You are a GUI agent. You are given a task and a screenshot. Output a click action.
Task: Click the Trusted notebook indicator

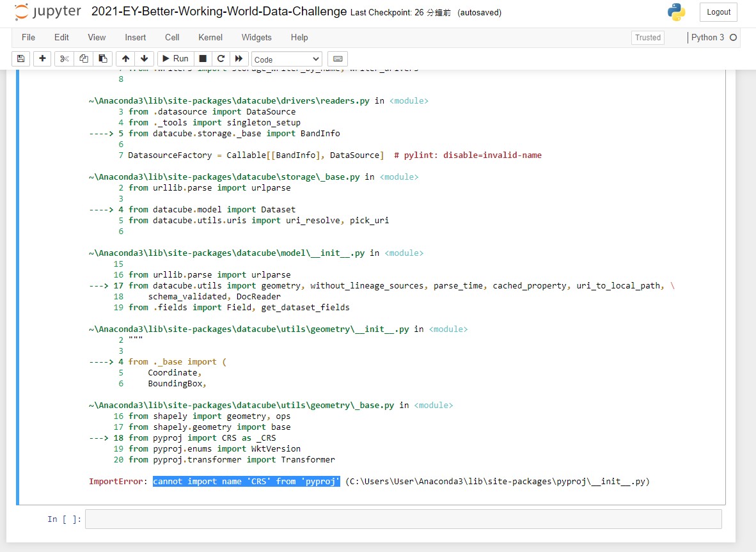point(647,38)
